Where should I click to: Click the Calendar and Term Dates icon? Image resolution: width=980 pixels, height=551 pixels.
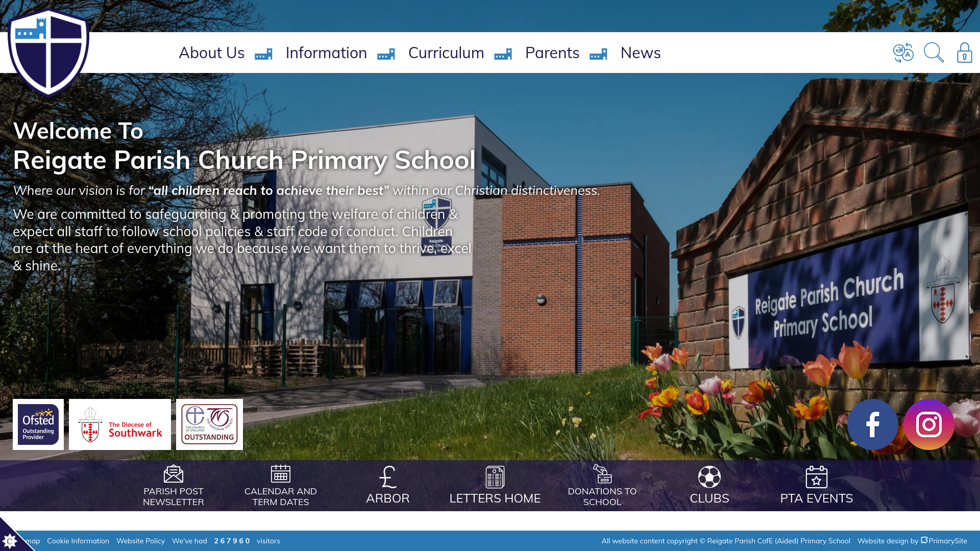281,474
